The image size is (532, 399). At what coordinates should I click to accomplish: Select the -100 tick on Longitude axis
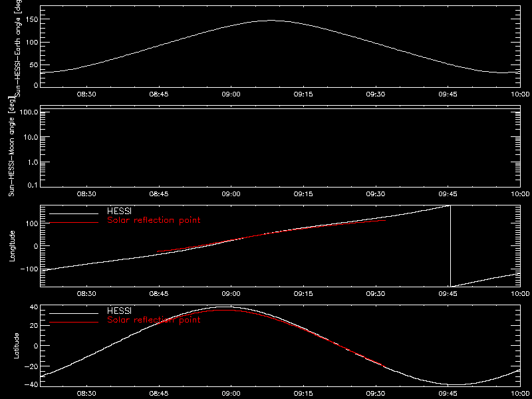(x=29, y=269)
